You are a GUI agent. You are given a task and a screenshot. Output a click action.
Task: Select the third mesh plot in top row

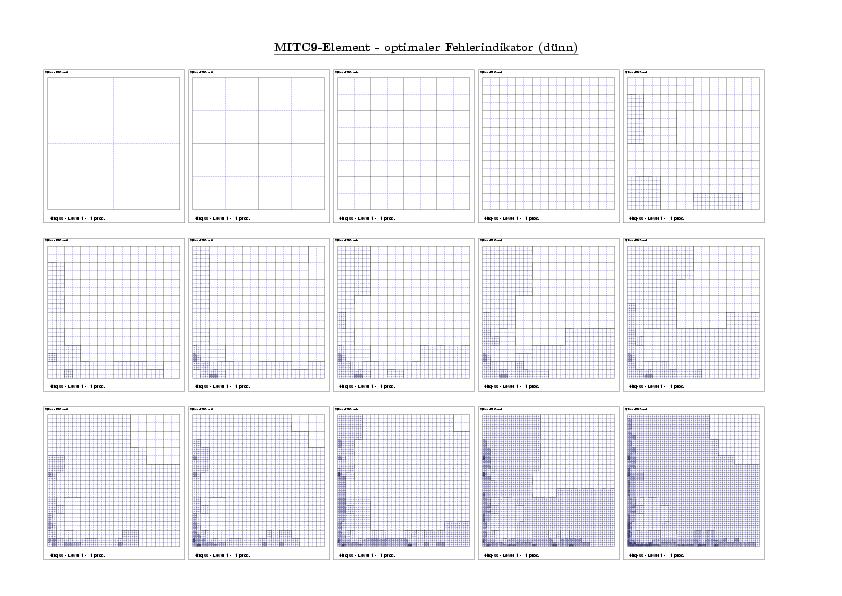tap(403, 143)
